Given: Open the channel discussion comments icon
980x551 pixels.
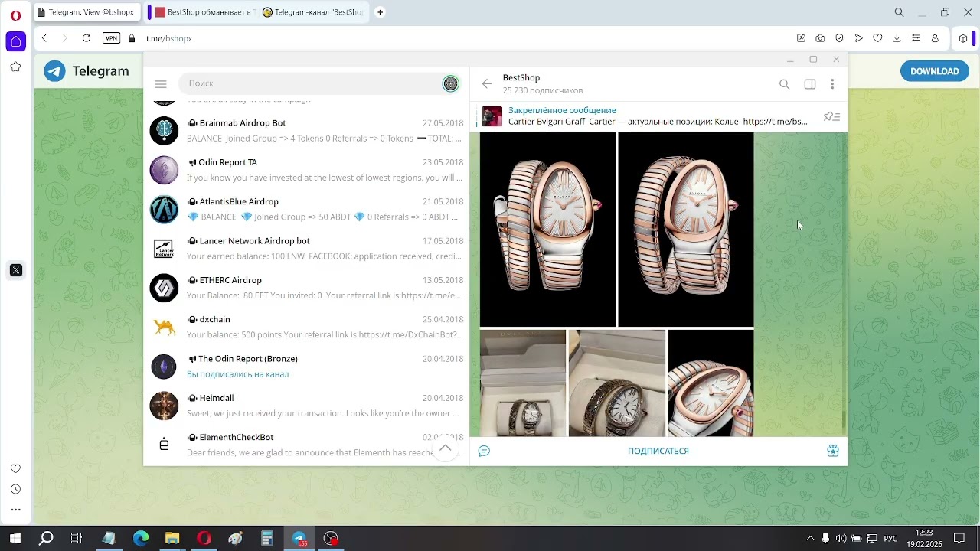Looking at the screenshot, I should [484, 451].
